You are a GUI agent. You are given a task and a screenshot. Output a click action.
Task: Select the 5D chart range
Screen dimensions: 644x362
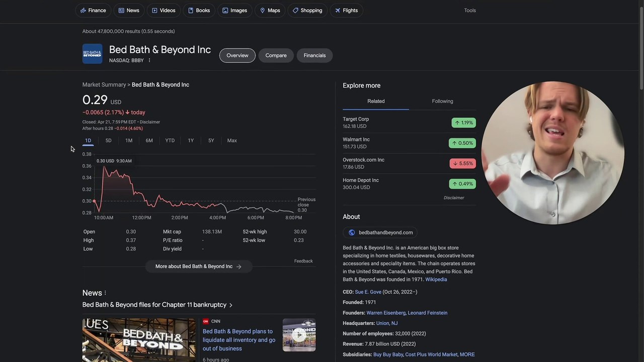click(x=108, y=141)
